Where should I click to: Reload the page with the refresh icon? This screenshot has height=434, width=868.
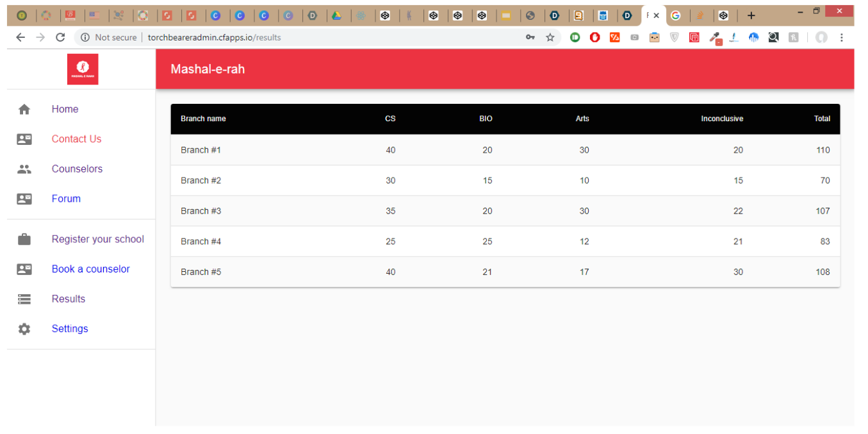(x=60, y=37)
